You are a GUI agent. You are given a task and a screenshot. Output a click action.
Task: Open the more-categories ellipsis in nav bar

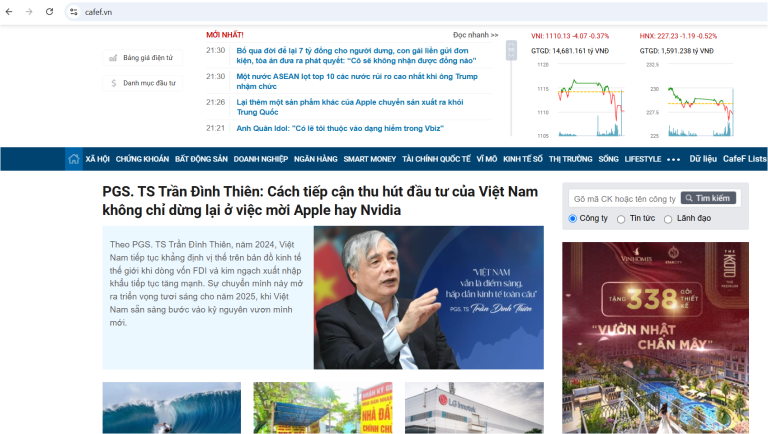(x=673, y=159)
